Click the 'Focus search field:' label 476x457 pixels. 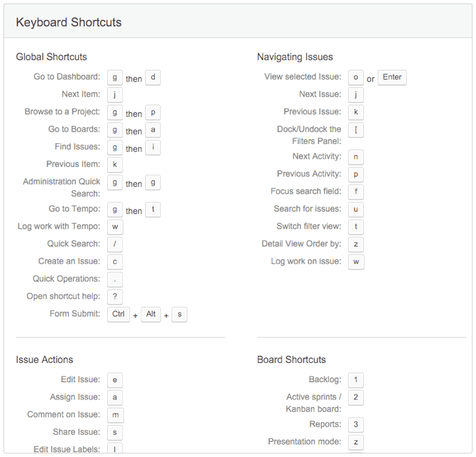tap(306, 191)
